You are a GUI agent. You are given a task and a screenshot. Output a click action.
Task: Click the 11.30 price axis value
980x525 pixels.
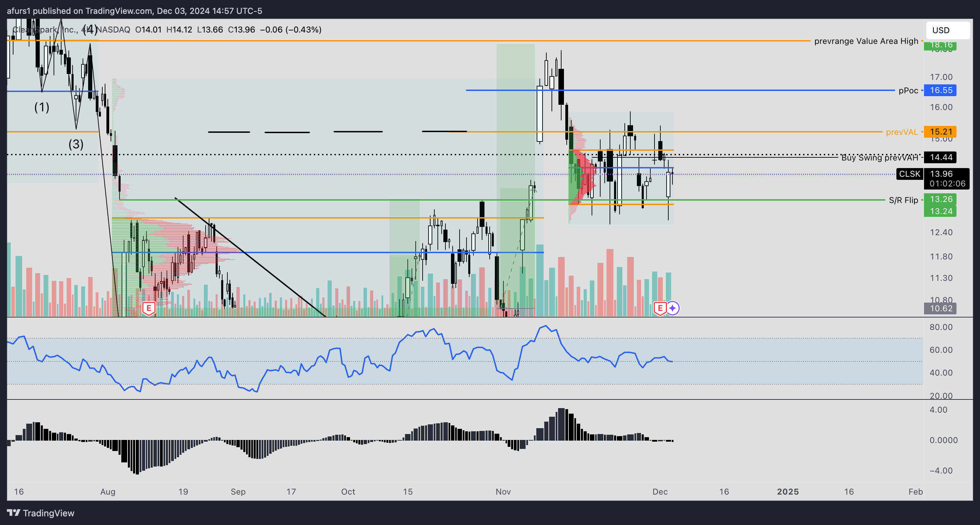point(941,278)
